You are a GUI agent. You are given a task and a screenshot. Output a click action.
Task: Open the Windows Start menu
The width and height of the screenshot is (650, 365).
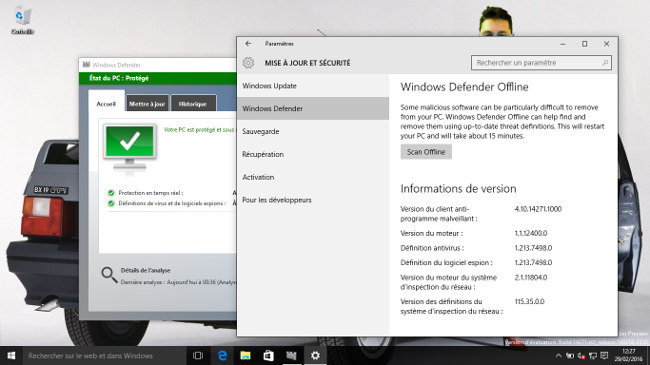[11, 355]
